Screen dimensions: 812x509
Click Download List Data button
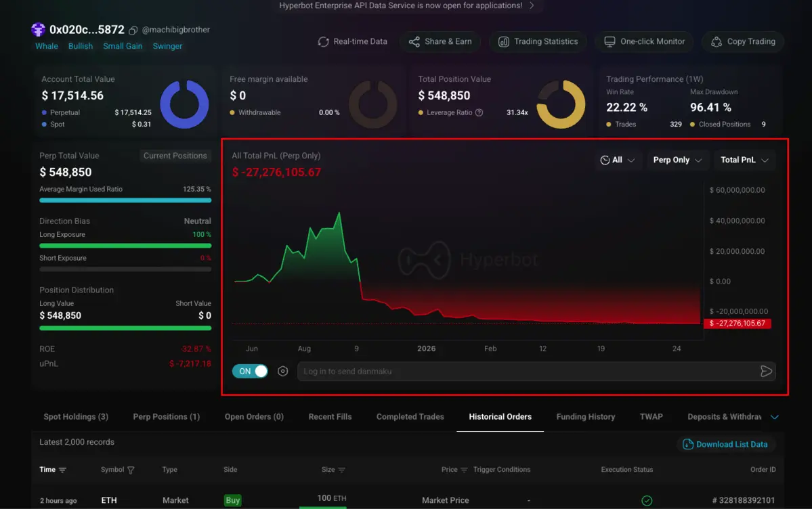725,444
